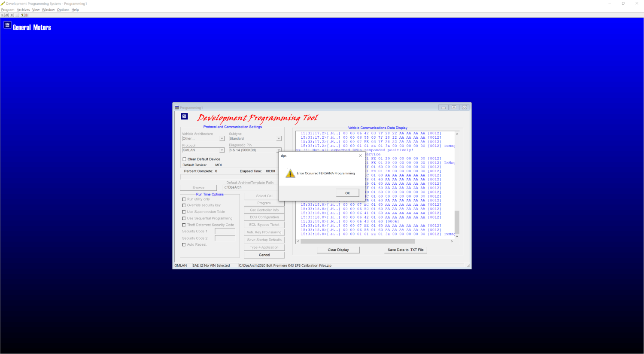Image resolution: width=644 pixels, height=354 pixels.
Task: Open the Diagnostic Pin dropdown
Action: (x=278, y=150)
